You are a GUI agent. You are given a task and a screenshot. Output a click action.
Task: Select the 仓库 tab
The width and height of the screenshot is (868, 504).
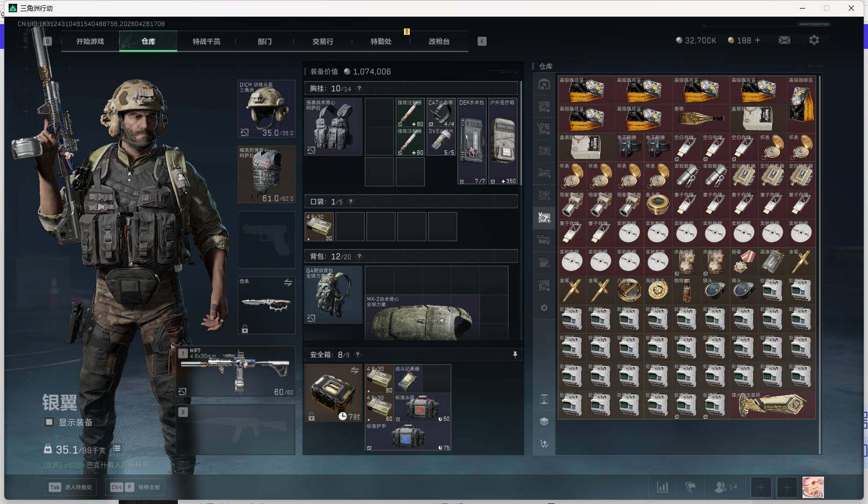(x=148, y=41)
